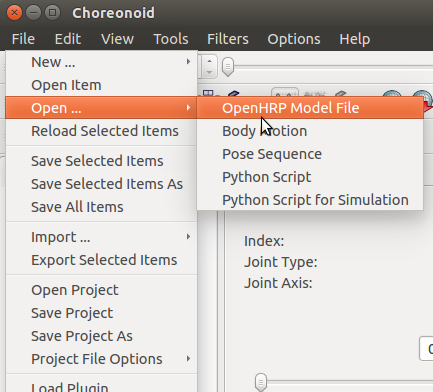This screenshot has width=433, height=392.
Task: Choose Python Script in Open submenu
Action: pos(310,177)
